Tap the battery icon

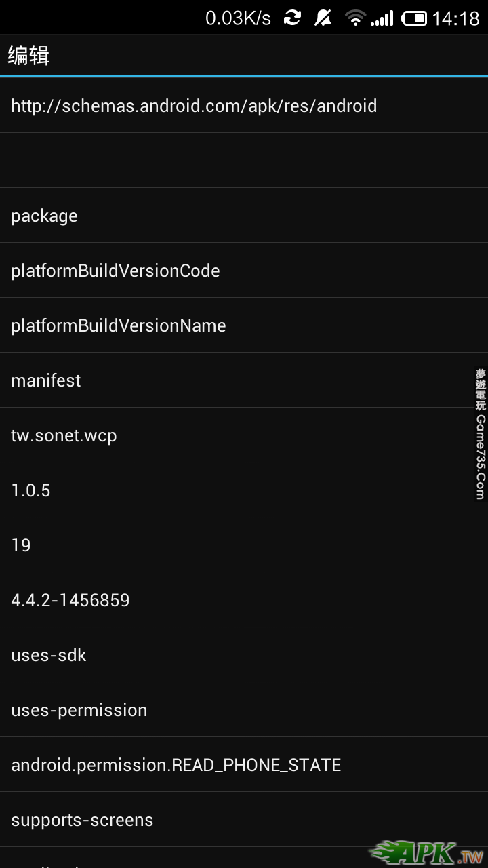414,18
